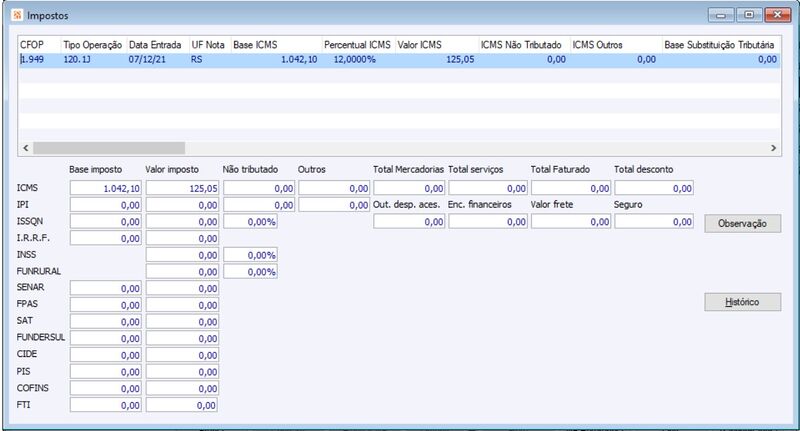
Task: Click the horizontal scrollbar thumb in grid
Action: click(x=109, y=148)
